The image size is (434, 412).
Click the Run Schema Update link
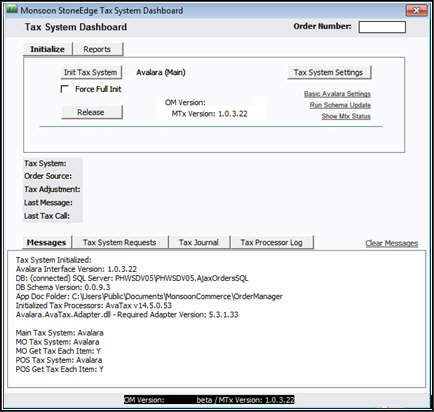click(340, 105)
